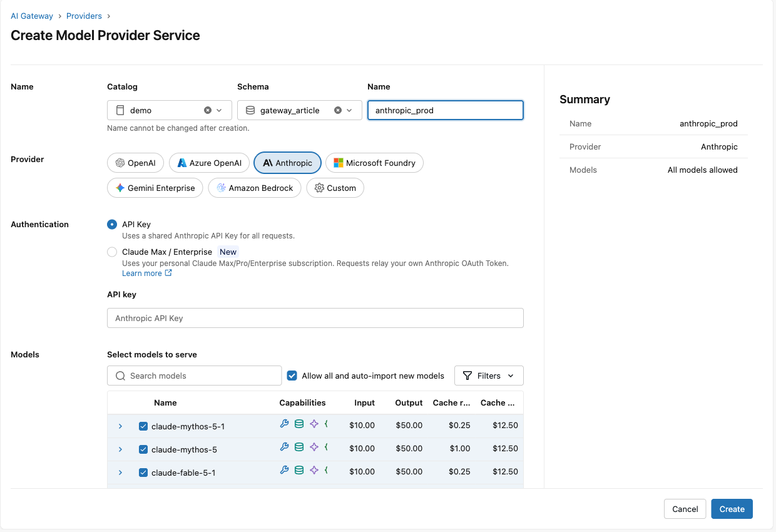The image size is (776, 532).
Task: Click the search magnifier icon
Action: pyautogui.click(x=120, y=376)
